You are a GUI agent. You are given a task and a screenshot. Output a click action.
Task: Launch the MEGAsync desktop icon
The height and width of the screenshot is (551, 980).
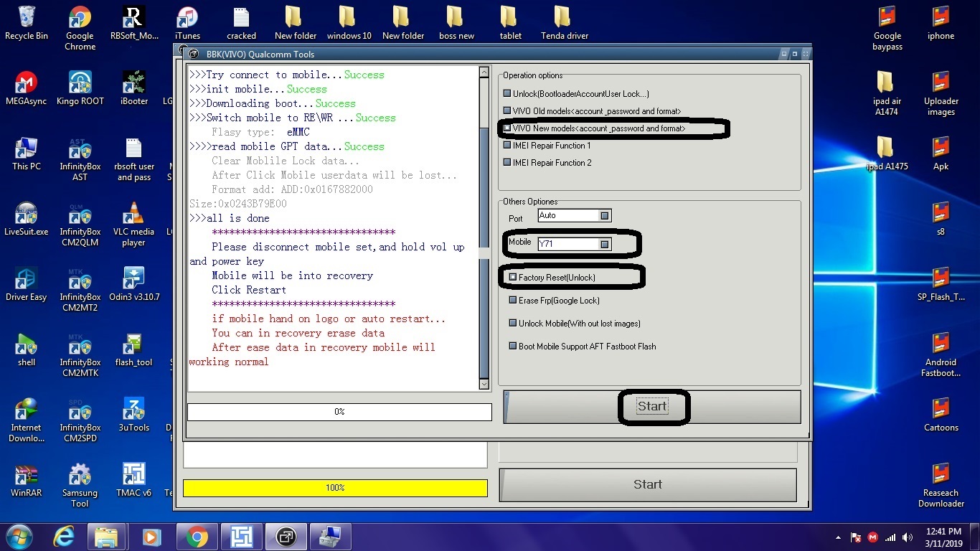point(27,88)
